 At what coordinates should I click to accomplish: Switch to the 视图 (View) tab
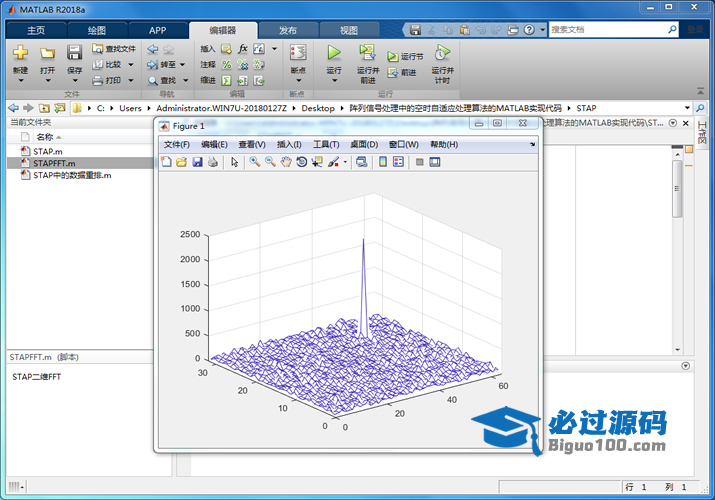coord(349,31)
